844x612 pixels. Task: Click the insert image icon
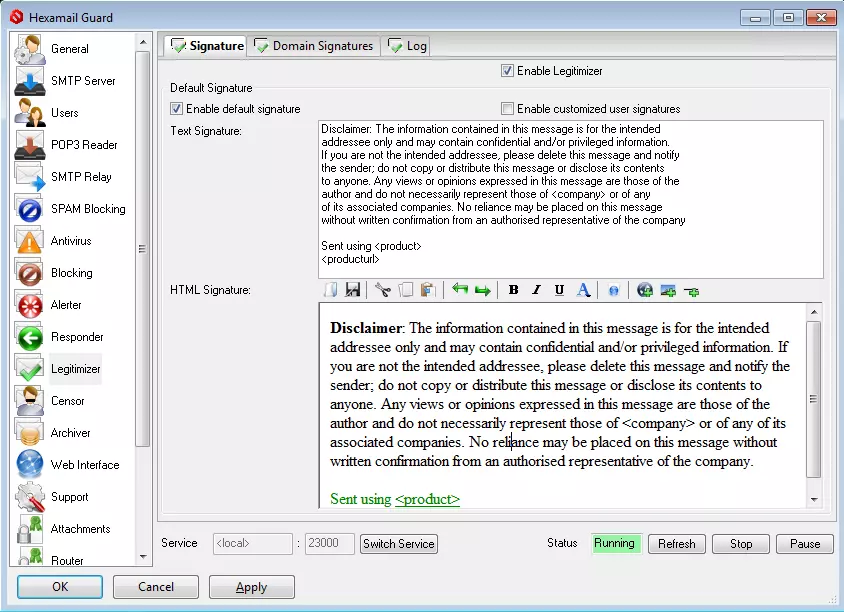coord(668,290)
